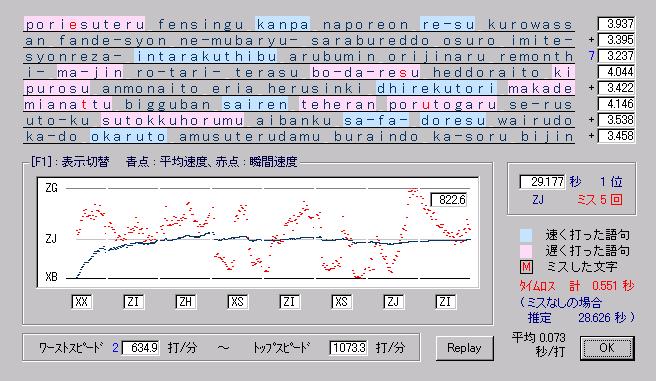
Task: Click the OK button
Action: coord(607,348)
